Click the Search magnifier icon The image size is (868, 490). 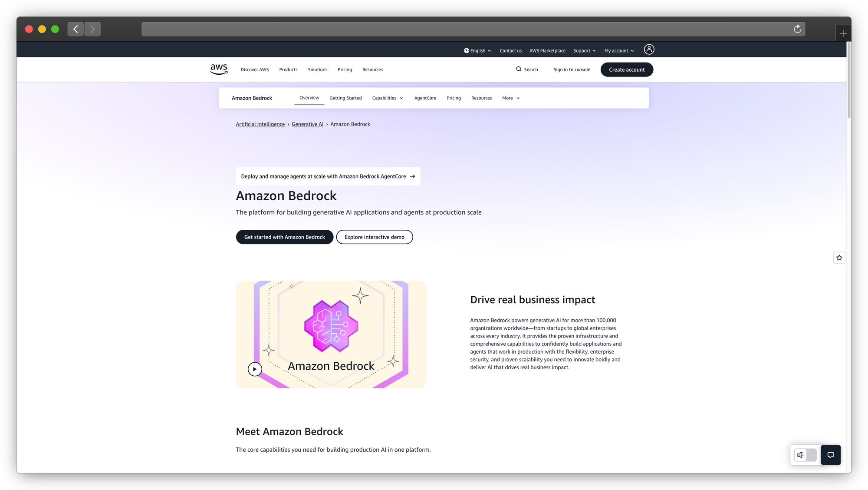tap(519, 69)
